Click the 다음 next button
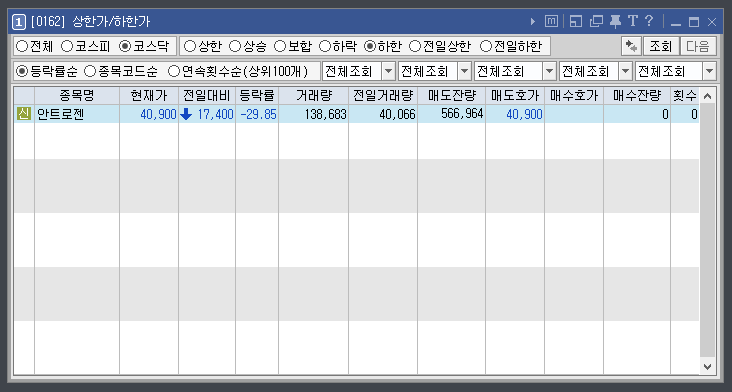Screen dimensions: 732x392 (698, 46)
